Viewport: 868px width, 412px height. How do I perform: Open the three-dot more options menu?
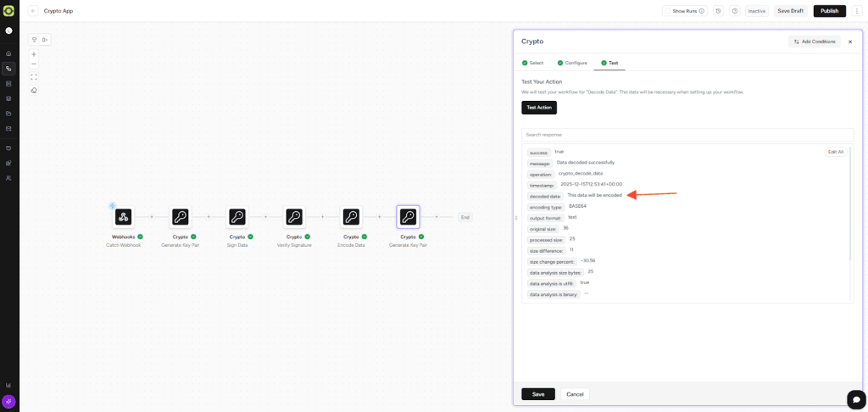(856, 11)
